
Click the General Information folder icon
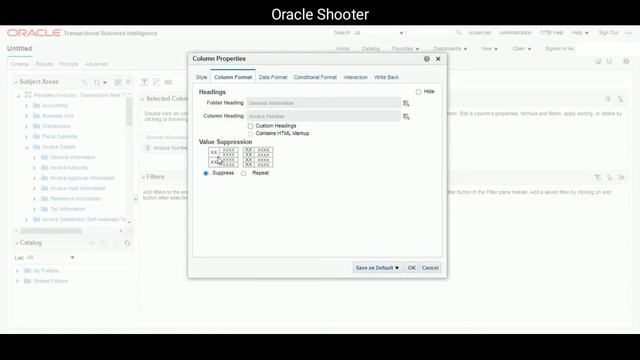click(x=44, y=157)
